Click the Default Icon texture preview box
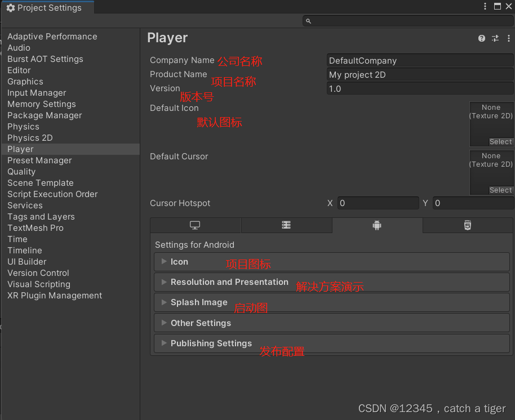Screen dimensions: 515x420 [x=491, y=124]
